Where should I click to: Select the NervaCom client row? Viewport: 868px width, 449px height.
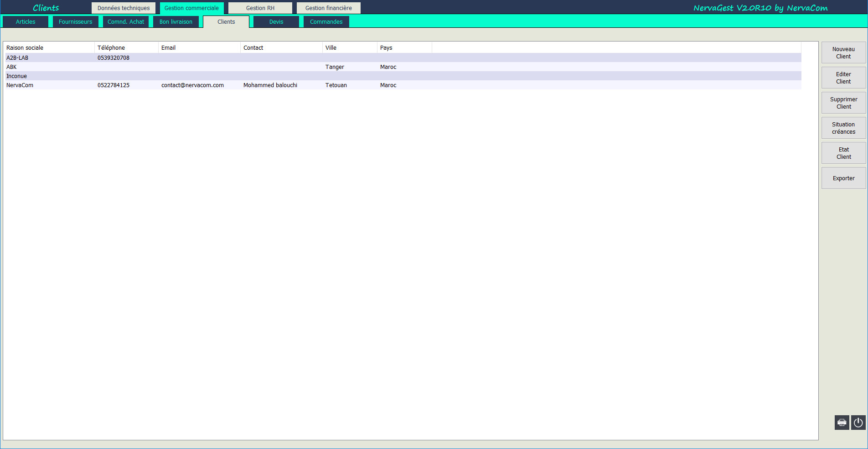click(x=20, y=85)
